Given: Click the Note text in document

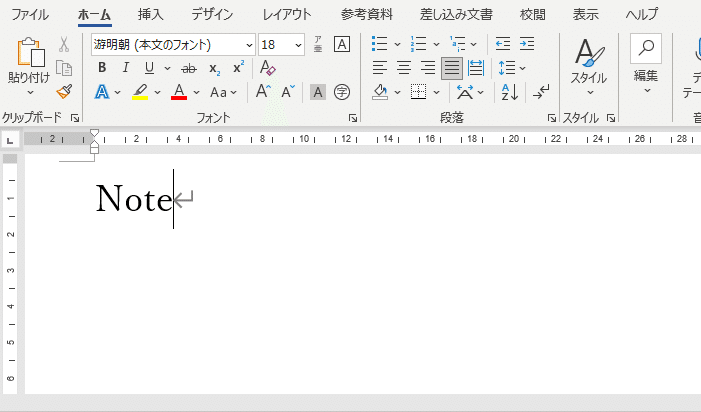Looking at the screenshot, I should tap(134, 198).
